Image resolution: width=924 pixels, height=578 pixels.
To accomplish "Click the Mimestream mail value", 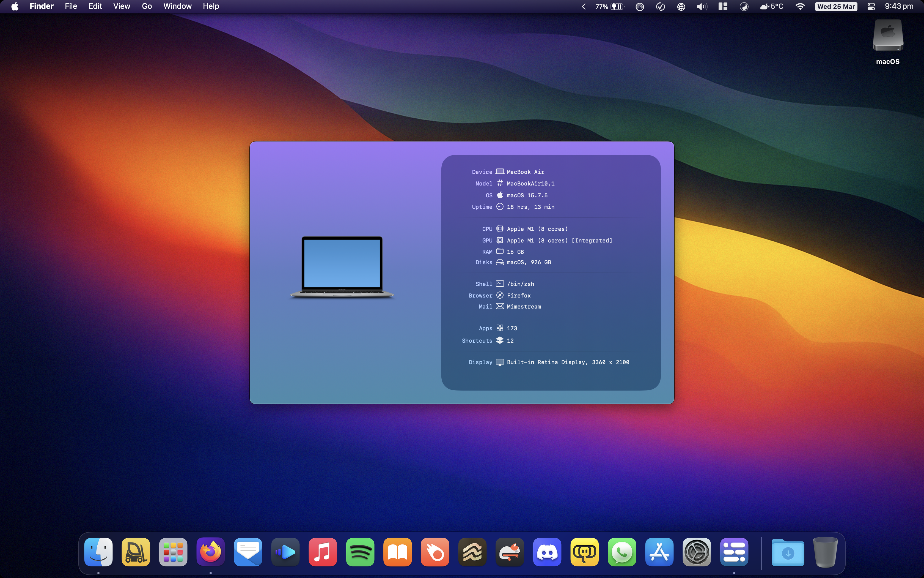I will click(524, 307).
